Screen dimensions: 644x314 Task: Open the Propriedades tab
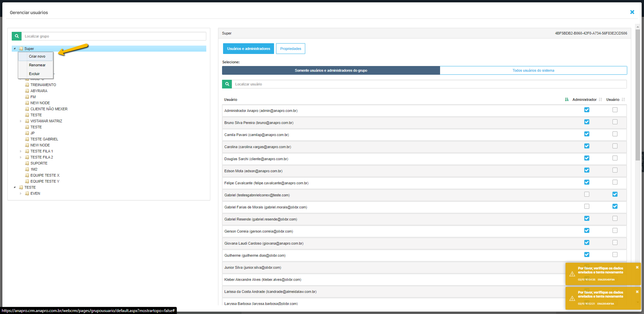(290, 49)
